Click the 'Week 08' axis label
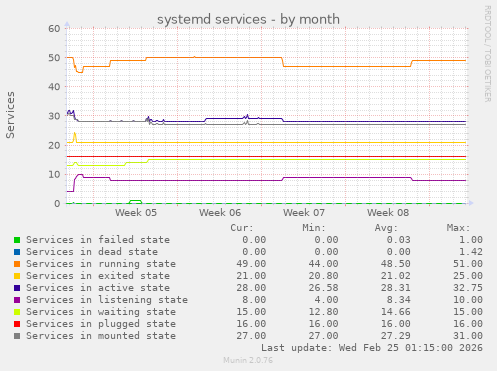Image resolution: width=497 pixels, height=371 pixels. point(388,213)
